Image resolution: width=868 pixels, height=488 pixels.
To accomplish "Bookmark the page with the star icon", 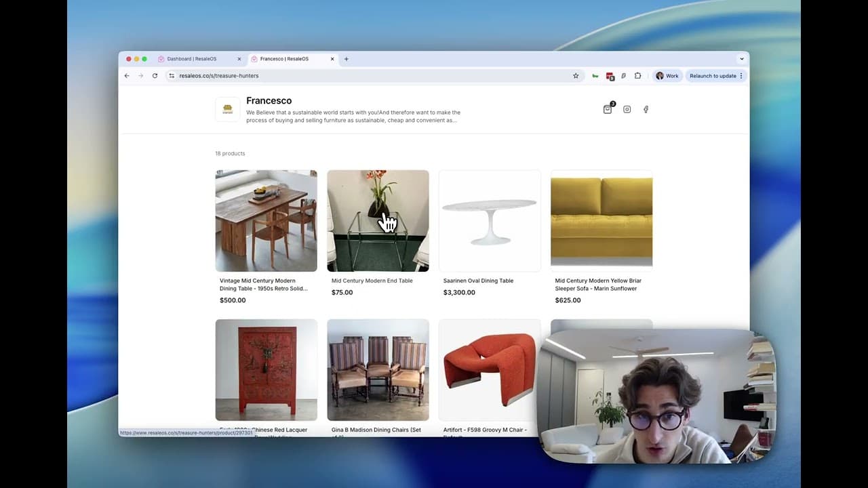I will (576, 76).
